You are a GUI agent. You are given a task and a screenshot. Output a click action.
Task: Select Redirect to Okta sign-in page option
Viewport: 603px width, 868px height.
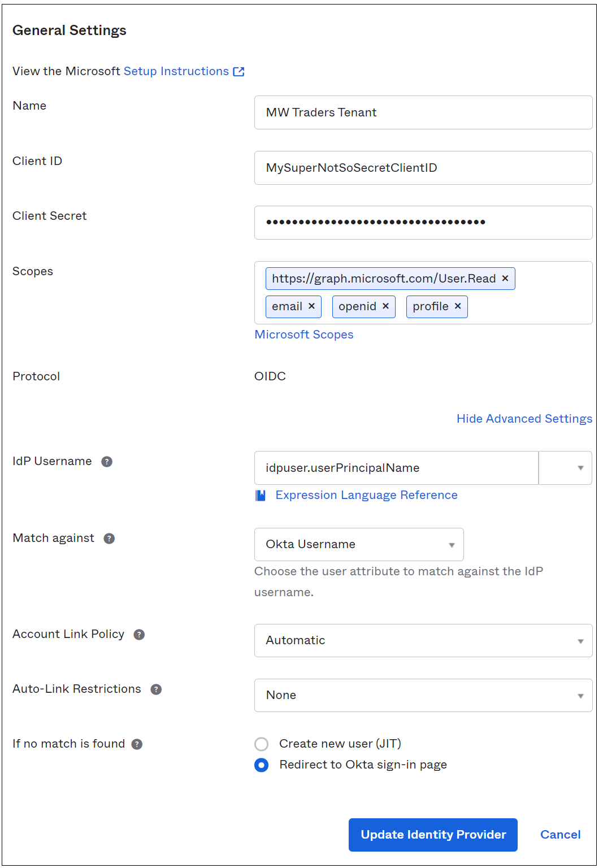261,765
